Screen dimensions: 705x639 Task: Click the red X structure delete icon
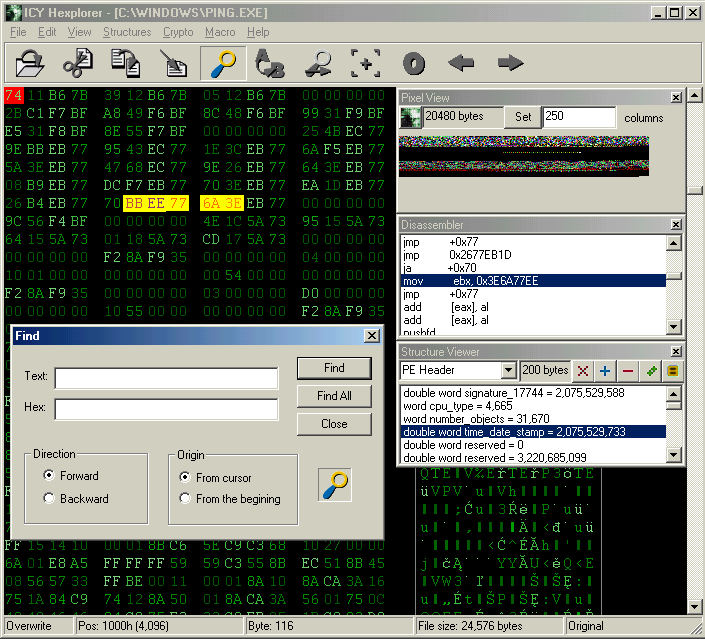(583, 371)
